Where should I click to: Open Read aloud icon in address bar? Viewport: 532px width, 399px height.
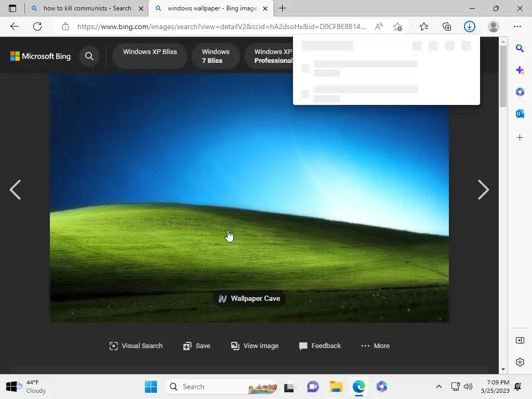(x=379, y=26)
